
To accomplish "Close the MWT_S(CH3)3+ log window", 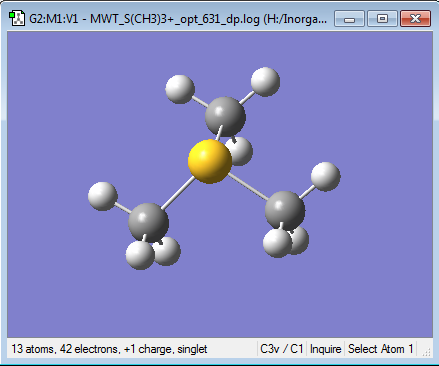I will click(415, 19).
